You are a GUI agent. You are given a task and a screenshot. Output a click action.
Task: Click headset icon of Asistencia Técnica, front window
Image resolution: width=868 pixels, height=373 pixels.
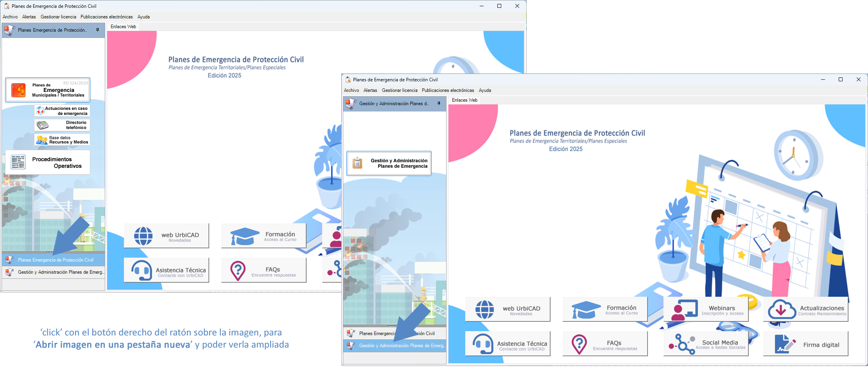coord(483,344)
